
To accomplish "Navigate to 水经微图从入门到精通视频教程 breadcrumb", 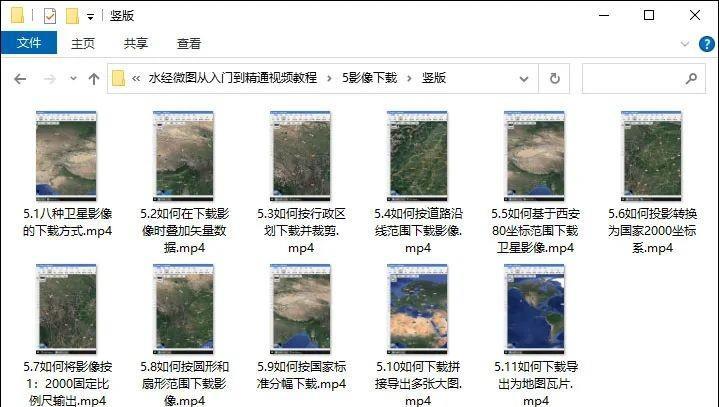I will (232, 78).
